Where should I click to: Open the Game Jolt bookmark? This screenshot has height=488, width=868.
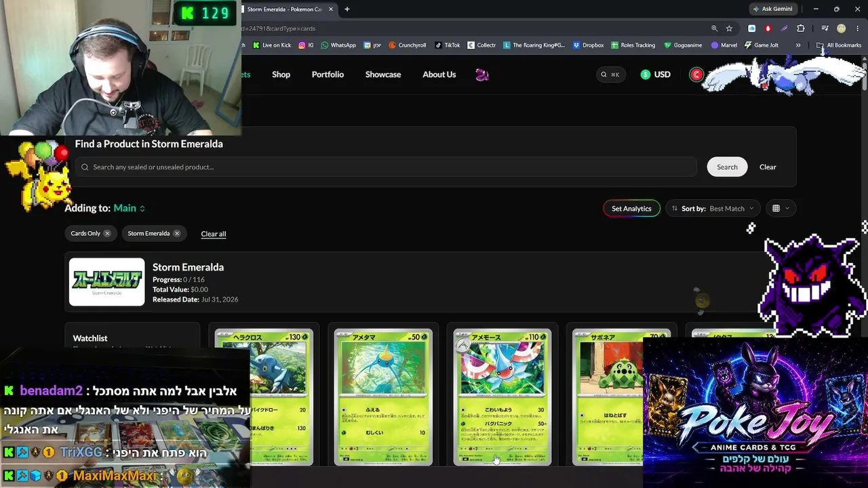pyautogui.click(x=761, y=45)
